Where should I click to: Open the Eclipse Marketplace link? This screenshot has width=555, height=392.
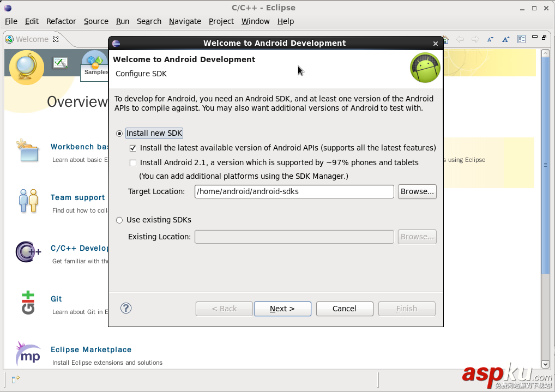click(x=91, y=349)
